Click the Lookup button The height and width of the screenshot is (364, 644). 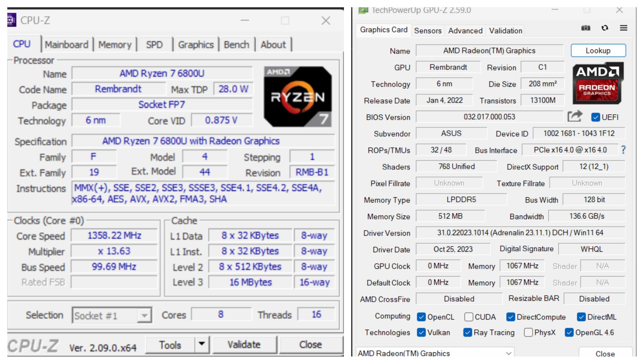pyautogui.click(x=598, y=50)
